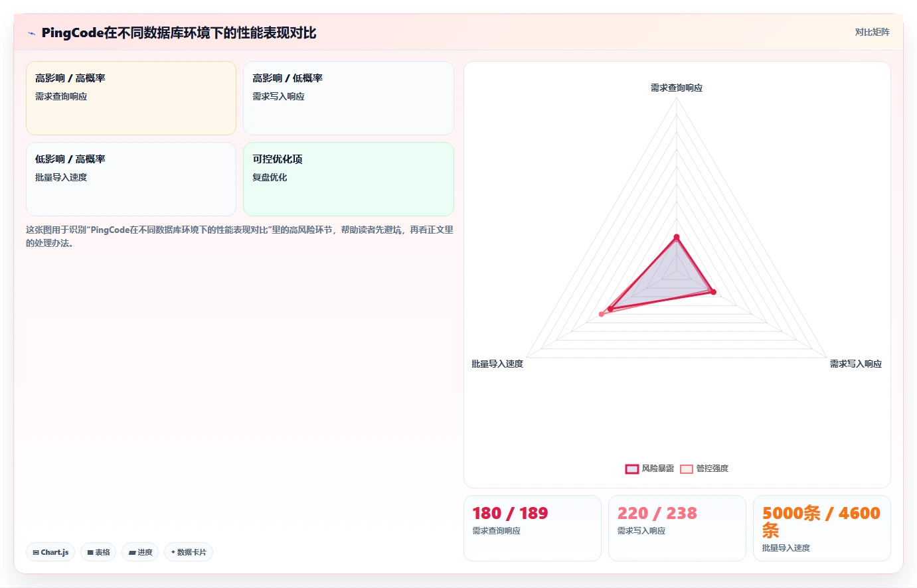Click the 需求查询响应 radar axis label
The image size is (917, 588).
point(677,88)
